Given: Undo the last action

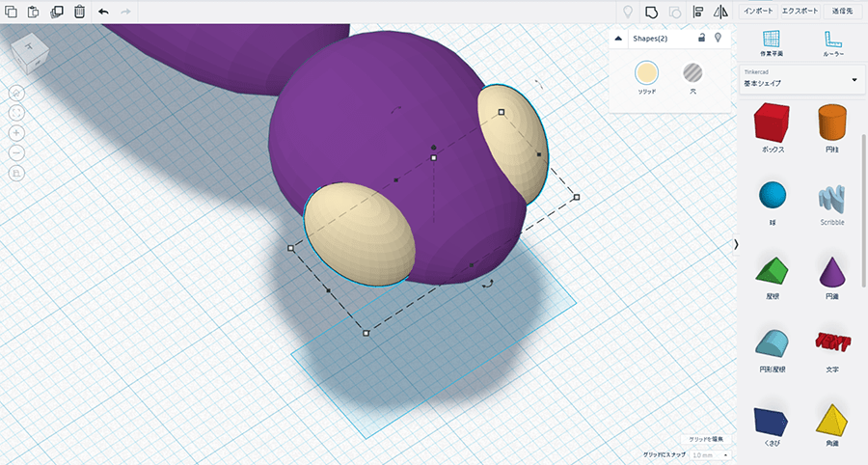Looking at the screenshot, I should (103, 12).
